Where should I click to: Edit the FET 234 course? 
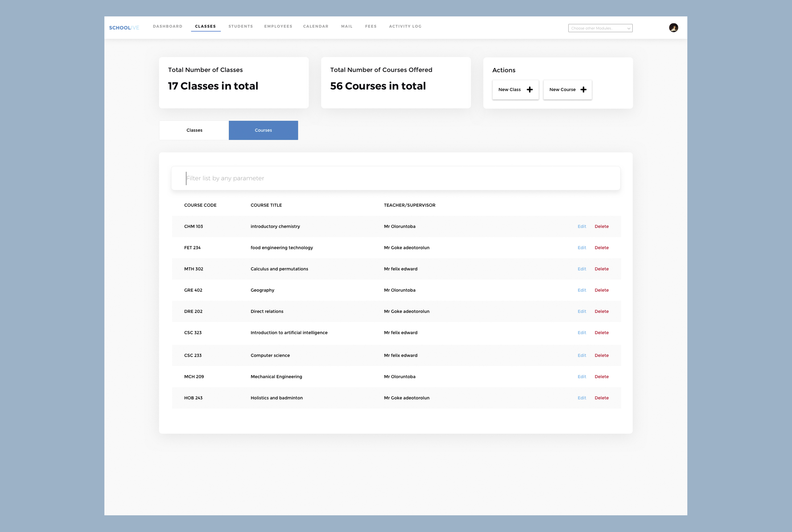[582, 248]
